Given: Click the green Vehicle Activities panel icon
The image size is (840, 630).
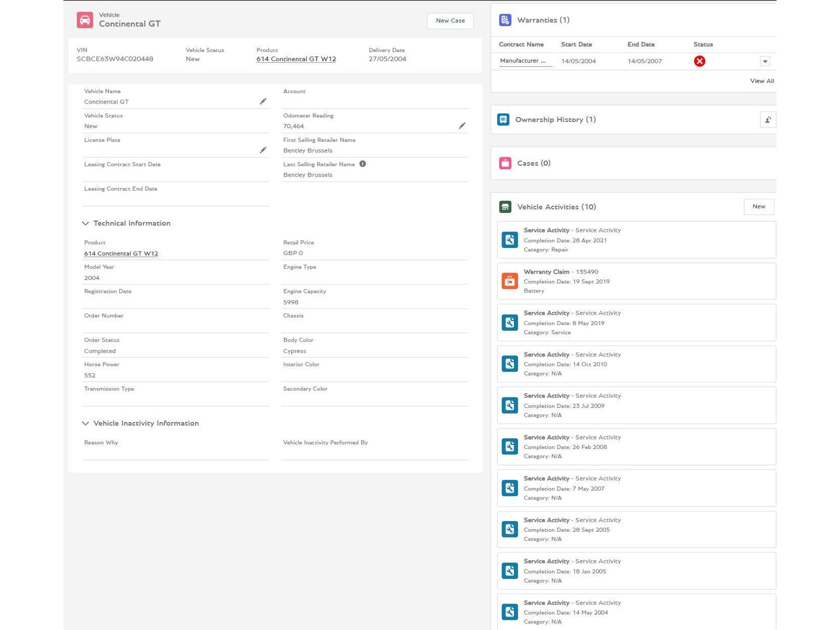Looking at the screenshot, I should [x=505, y=207].
